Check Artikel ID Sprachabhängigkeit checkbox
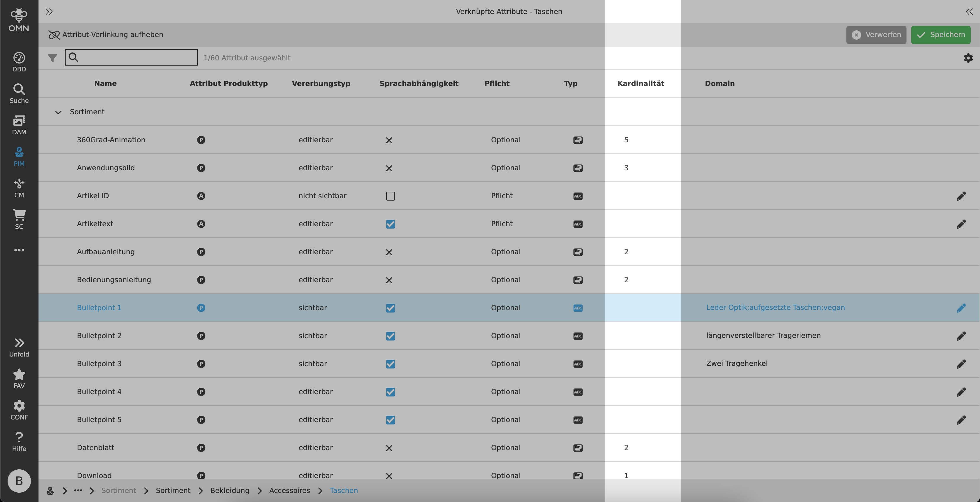Image resolution: width=980 pixels, height=502 pixels. coord(390,196)
